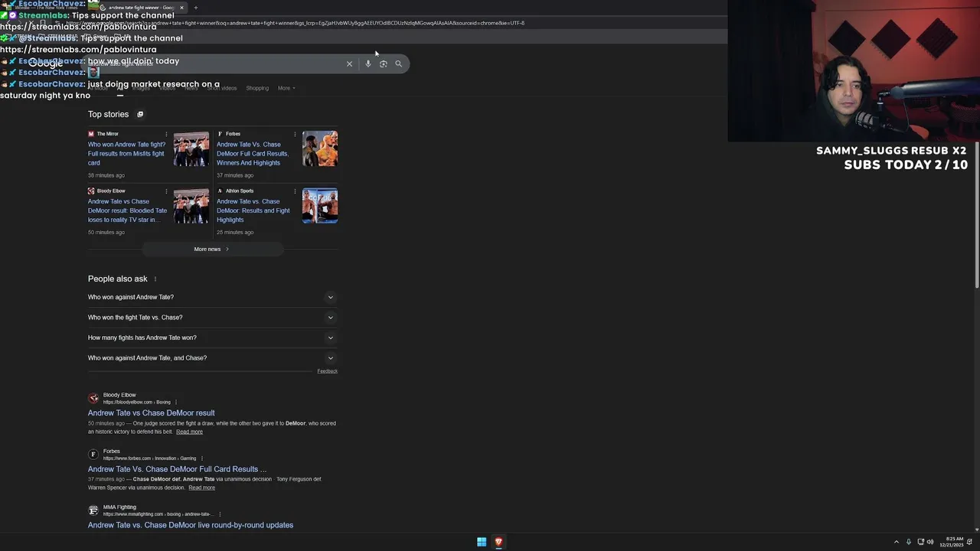
Task: Close the andrew tate fight winner tab
Action: (181, 8)
